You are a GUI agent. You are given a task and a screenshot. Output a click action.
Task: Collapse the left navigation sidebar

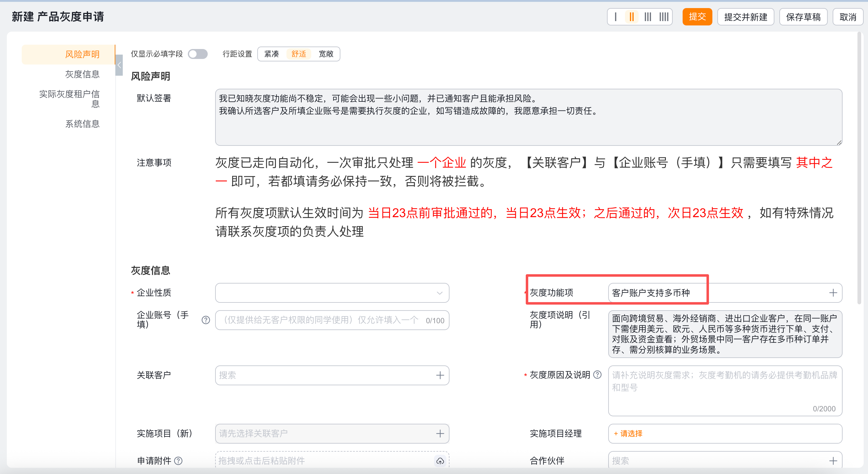119,65
